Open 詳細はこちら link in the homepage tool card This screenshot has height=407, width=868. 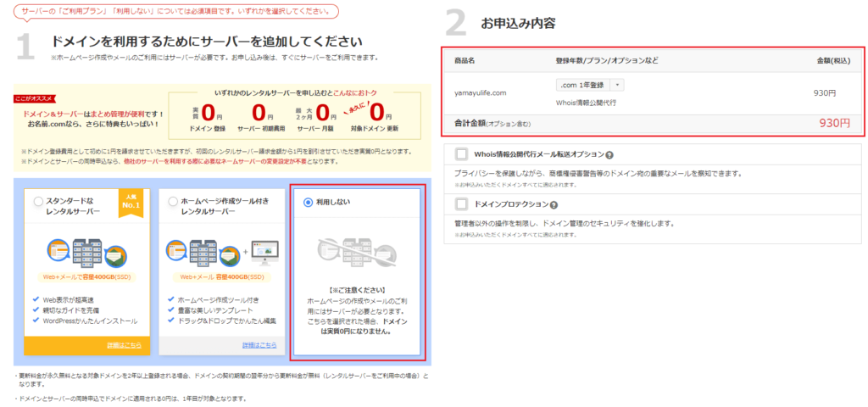tap(259, 345)
